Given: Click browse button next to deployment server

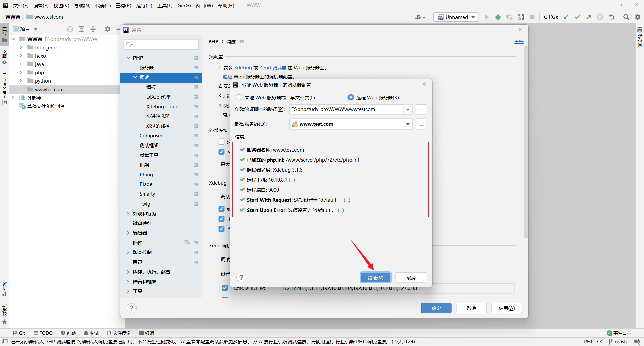Looking at the screenshot, I should coord(421,124).
